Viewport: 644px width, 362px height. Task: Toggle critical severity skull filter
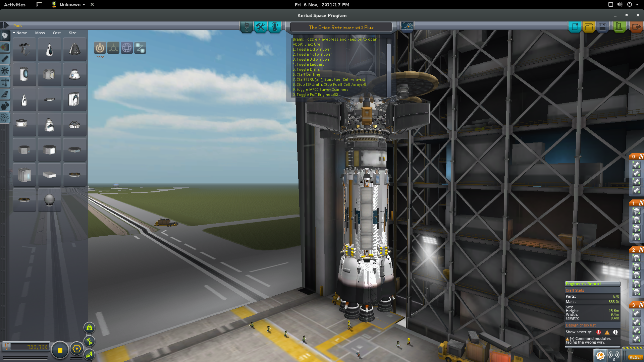pos(599,332)
